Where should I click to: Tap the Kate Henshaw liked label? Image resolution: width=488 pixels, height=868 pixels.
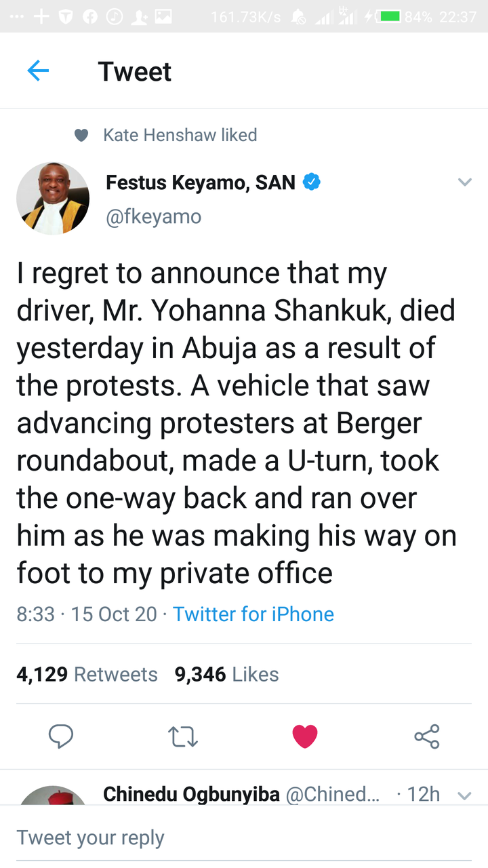point(180,136)
